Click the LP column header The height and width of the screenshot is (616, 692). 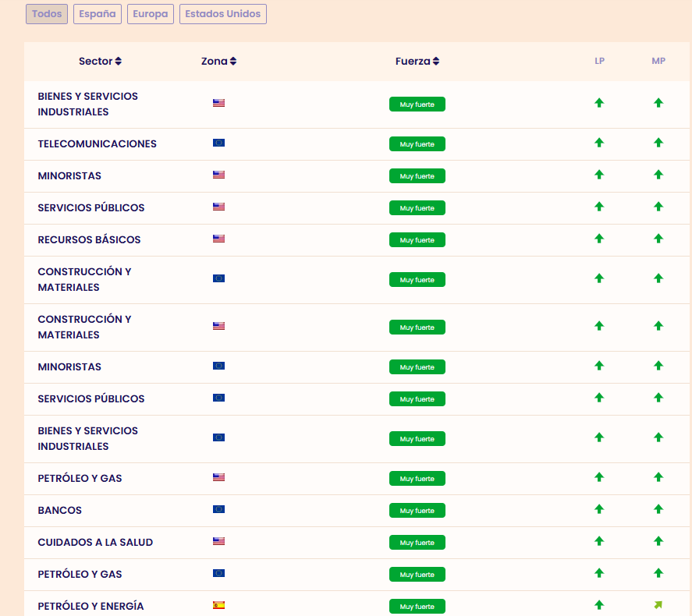(599, 61)
